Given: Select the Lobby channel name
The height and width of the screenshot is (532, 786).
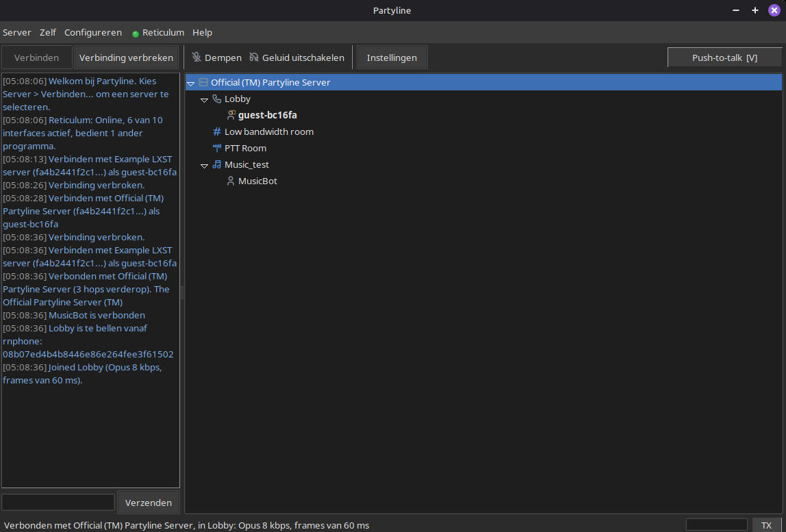Looking at the screenshot, I should click(238, 99).
